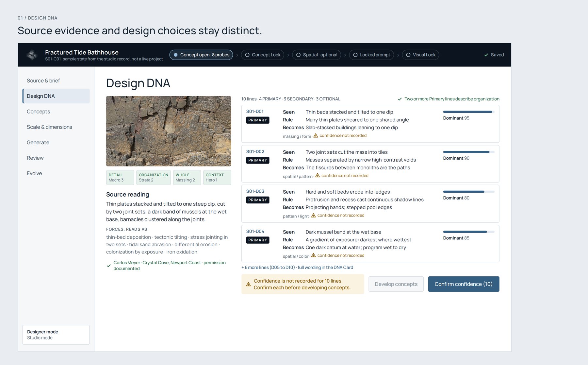Click the Saved checkmark icon
588x365 pixels.
(486, 55)
